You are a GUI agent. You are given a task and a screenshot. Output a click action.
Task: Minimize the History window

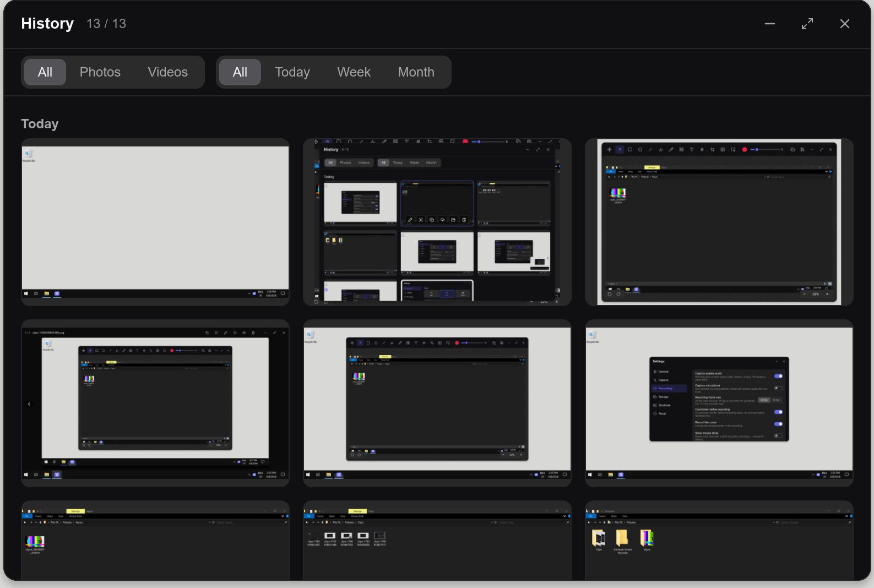(x=770, y=24)
